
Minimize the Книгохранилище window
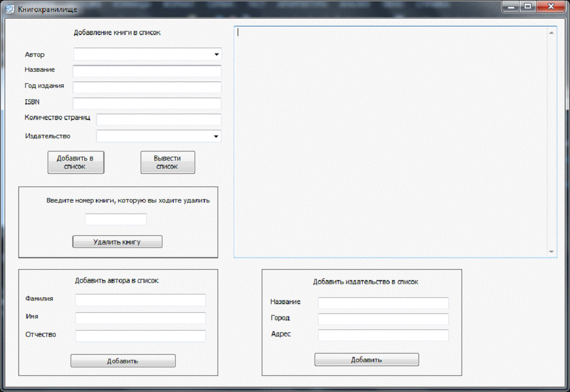pos(511,6)
